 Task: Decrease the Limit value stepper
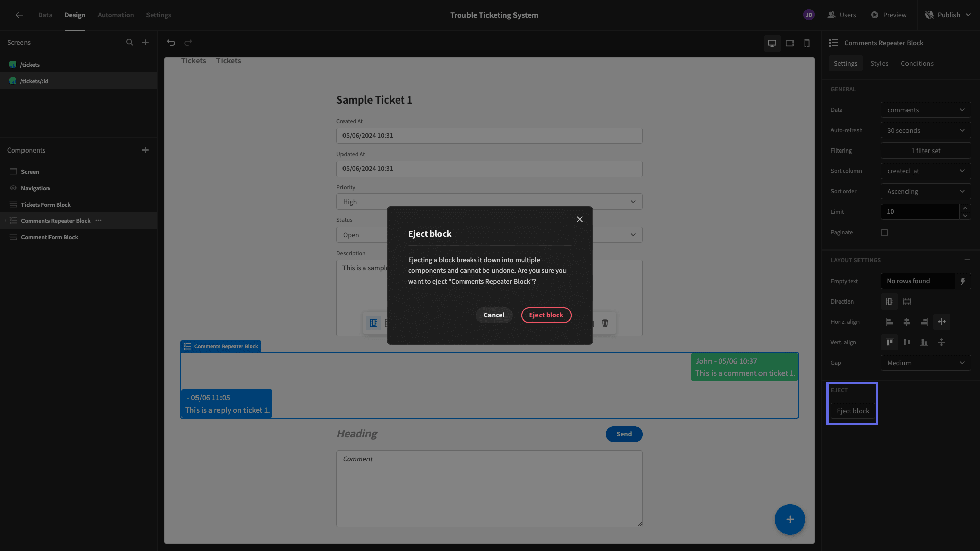[965, 216]
